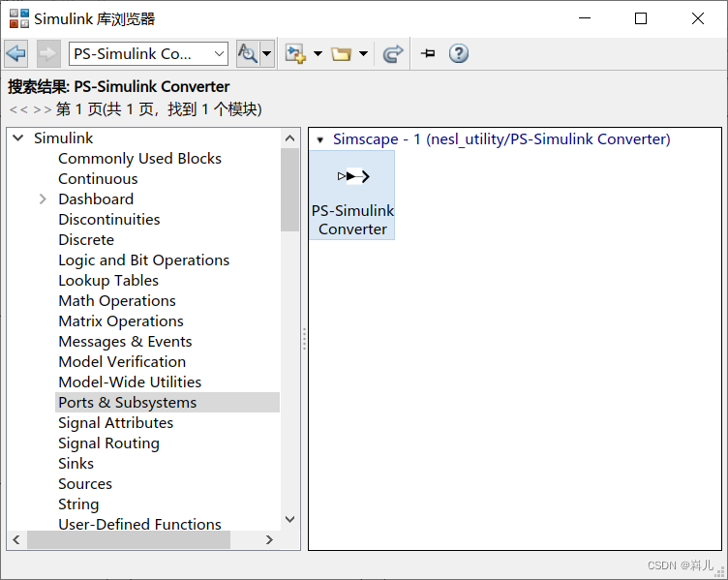Click the tree scrollbar down arrow
728x580 pixels.
point(289,519)
